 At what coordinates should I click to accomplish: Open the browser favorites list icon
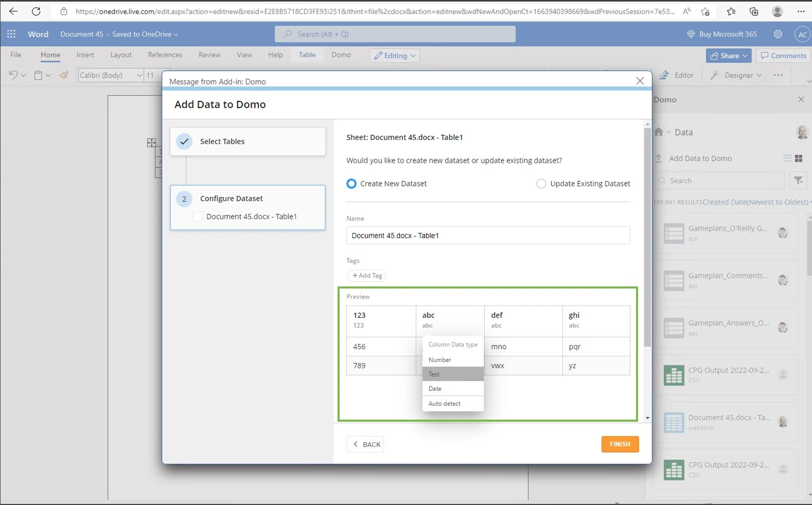pos(731,11)
